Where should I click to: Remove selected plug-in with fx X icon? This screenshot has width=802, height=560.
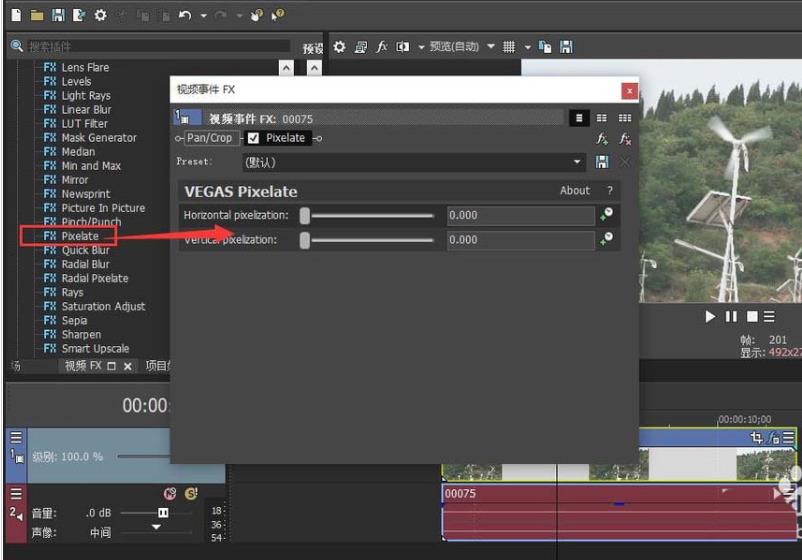(625, 139)
